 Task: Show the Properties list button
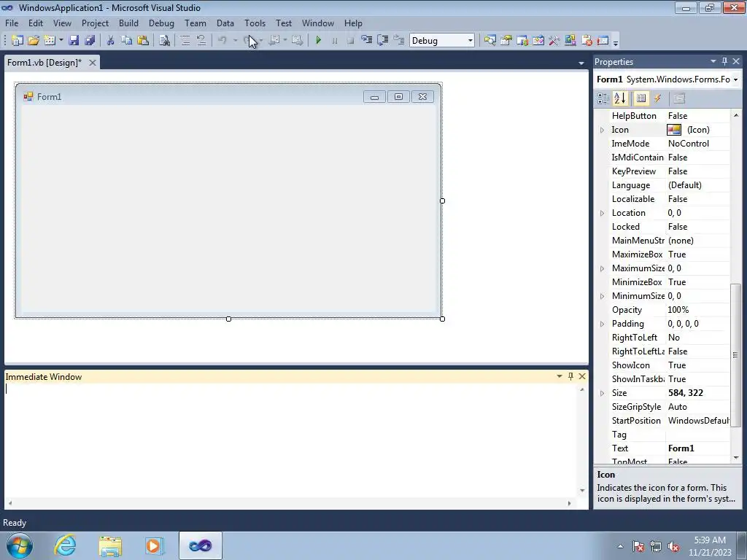(641, 98)
